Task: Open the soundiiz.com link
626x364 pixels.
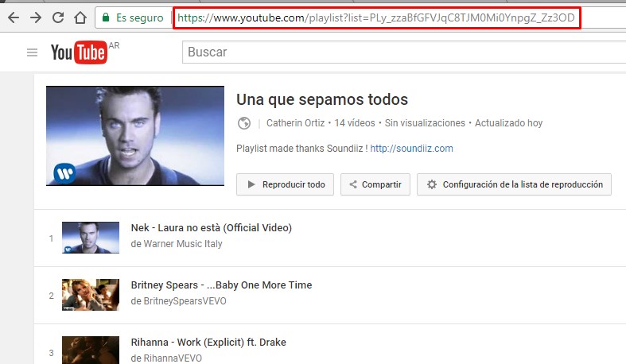Action: 411,149
